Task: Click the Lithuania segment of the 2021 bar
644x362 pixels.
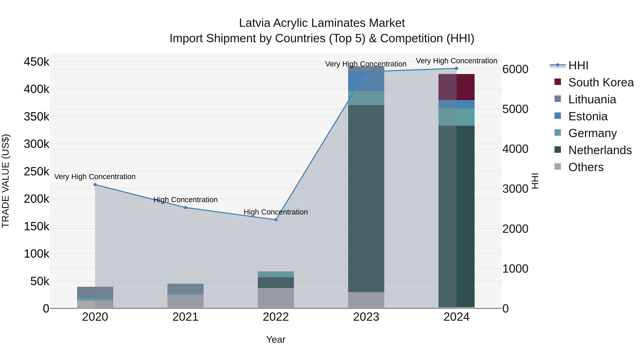Action: [186, 289]
